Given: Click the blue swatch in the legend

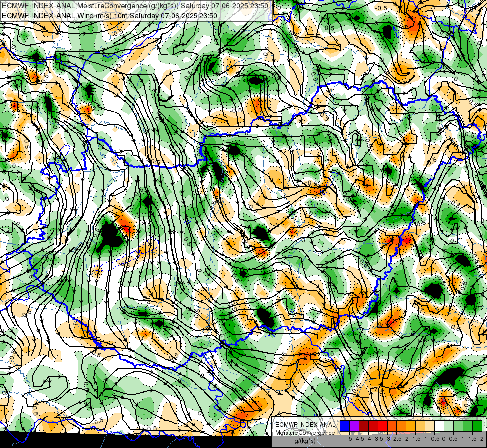Looking at the screenshot, I should tap(345, 426).
